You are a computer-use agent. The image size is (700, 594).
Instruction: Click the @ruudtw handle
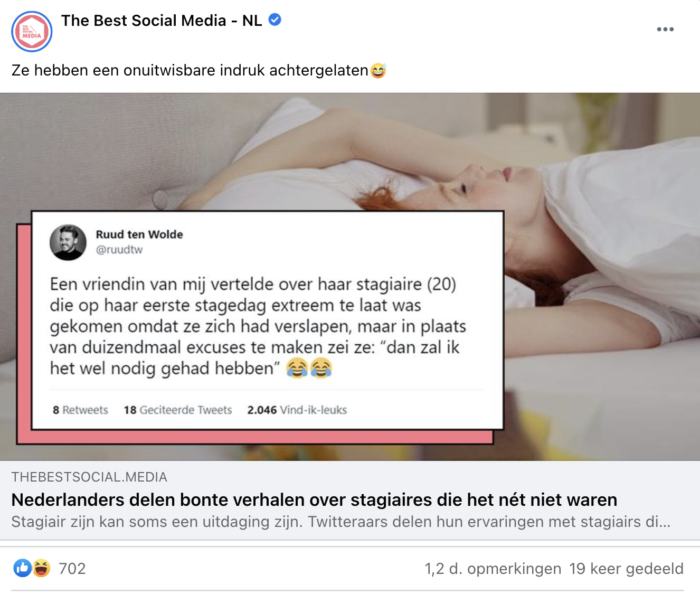click(119, 250)
